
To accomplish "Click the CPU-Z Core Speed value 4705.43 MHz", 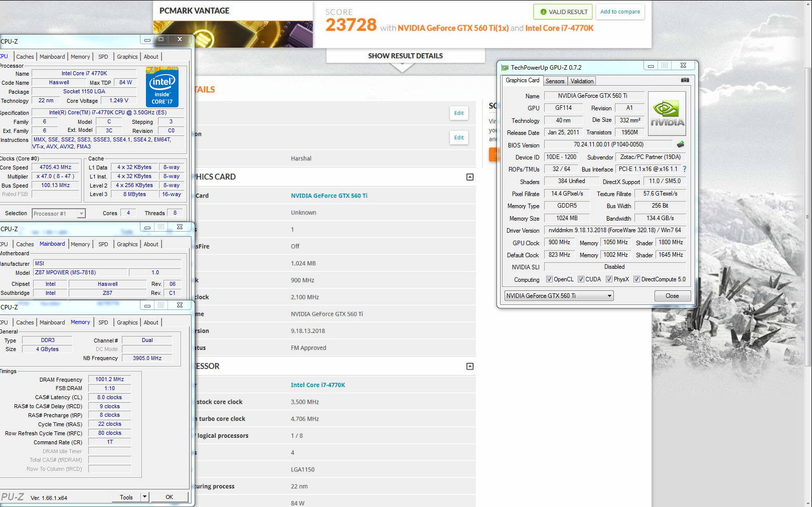I will coord(56,167).
